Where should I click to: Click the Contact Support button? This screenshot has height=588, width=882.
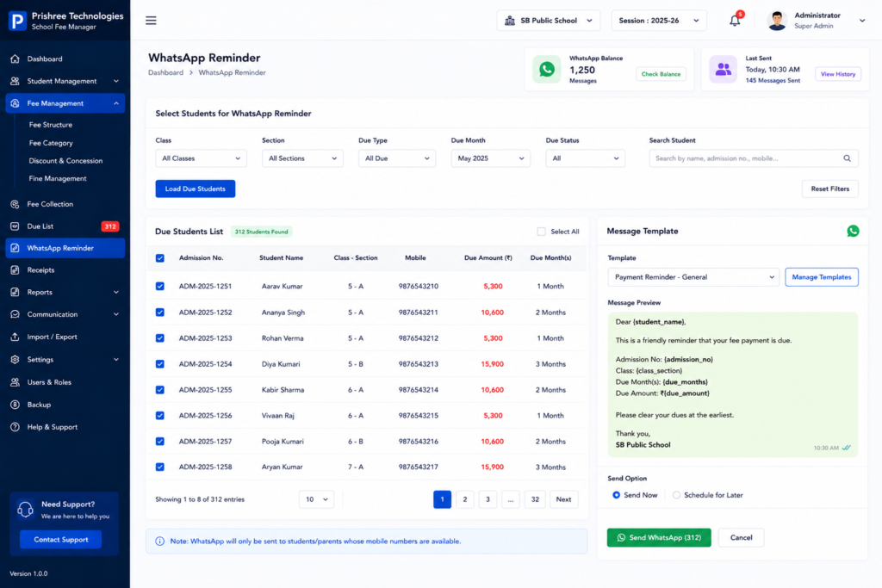click(61, 540)
